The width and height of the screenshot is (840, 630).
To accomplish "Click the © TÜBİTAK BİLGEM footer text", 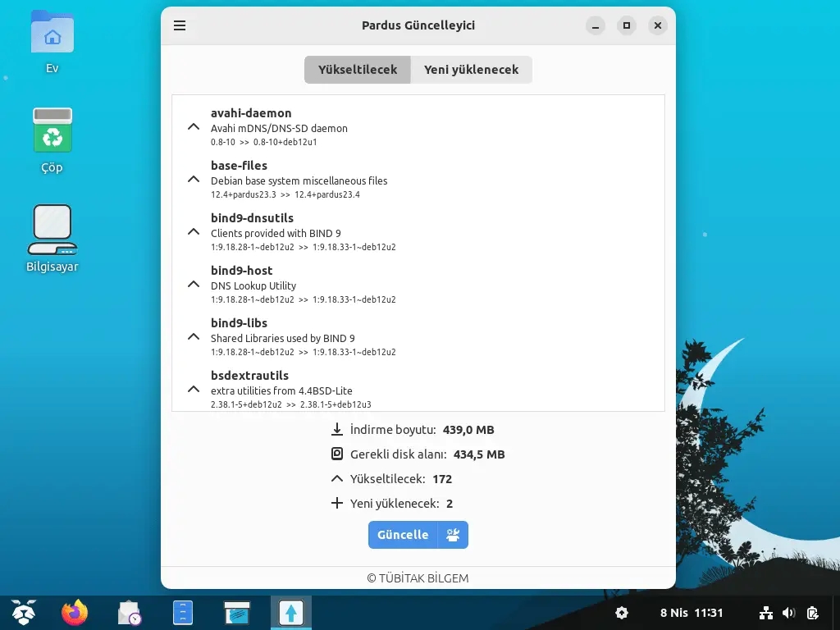I will tap(418, 578).
